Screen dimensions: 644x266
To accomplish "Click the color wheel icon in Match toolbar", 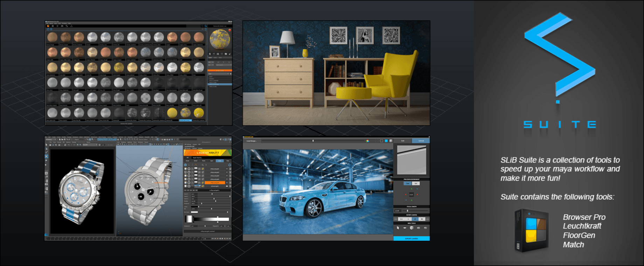I will click(367, 141).
